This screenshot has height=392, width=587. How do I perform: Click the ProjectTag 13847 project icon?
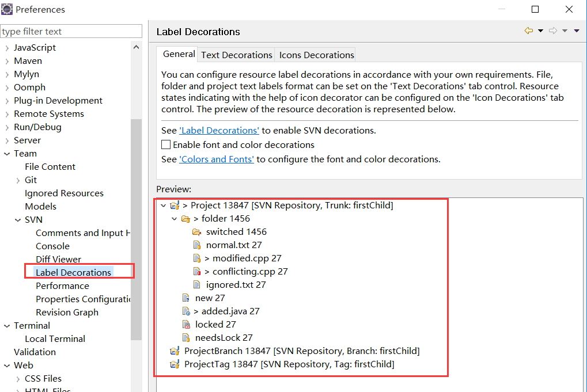click(175, 364)
